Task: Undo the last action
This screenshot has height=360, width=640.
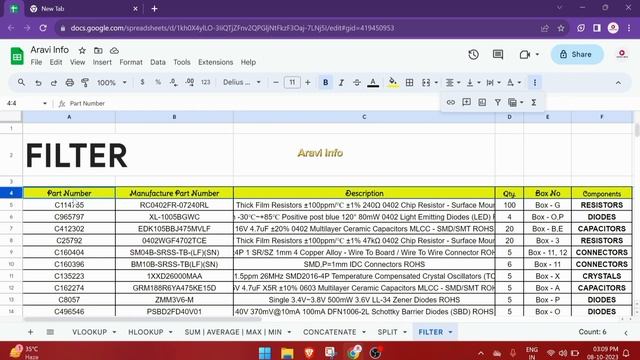Action: click(x=38, y=82)
